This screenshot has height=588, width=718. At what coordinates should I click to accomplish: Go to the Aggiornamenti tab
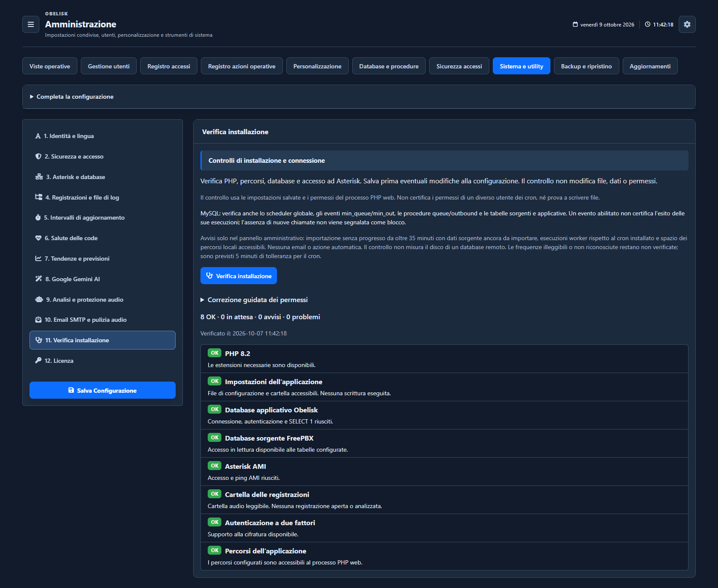coord(650,66)
